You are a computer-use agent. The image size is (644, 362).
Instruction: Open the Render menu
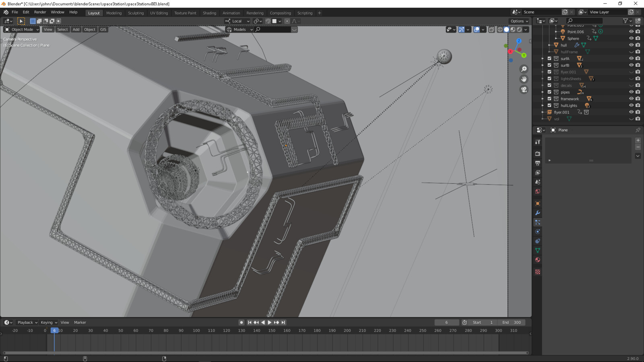pyautogui.click(x=40, y=12)
